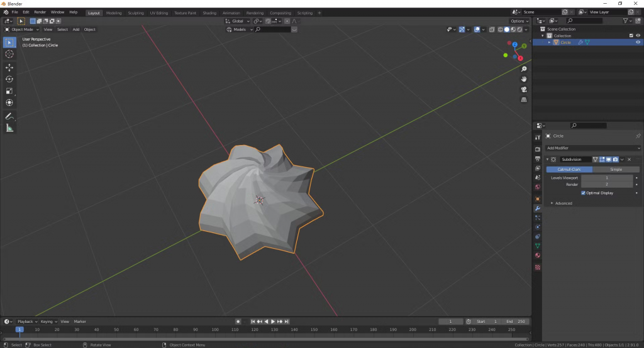Click the pan view hand icon

click(x=524, y=79)
